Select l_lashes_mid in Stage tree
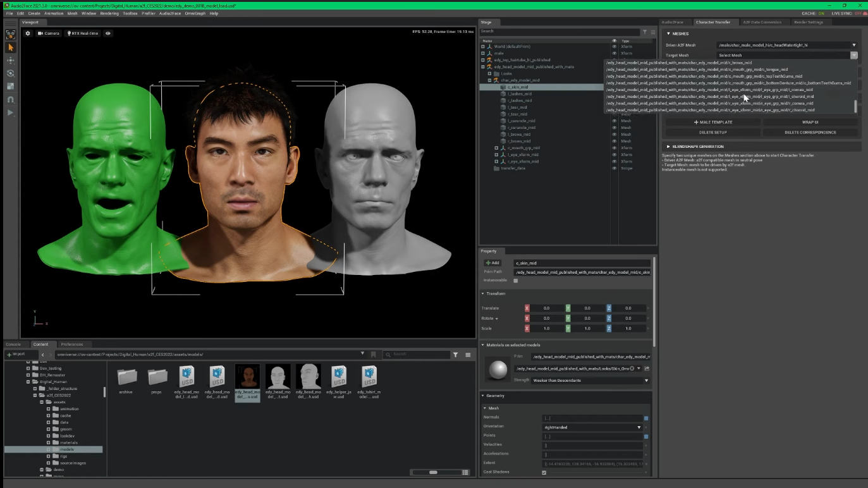This screenshot has width=868, height=488. tap(520, 94)
